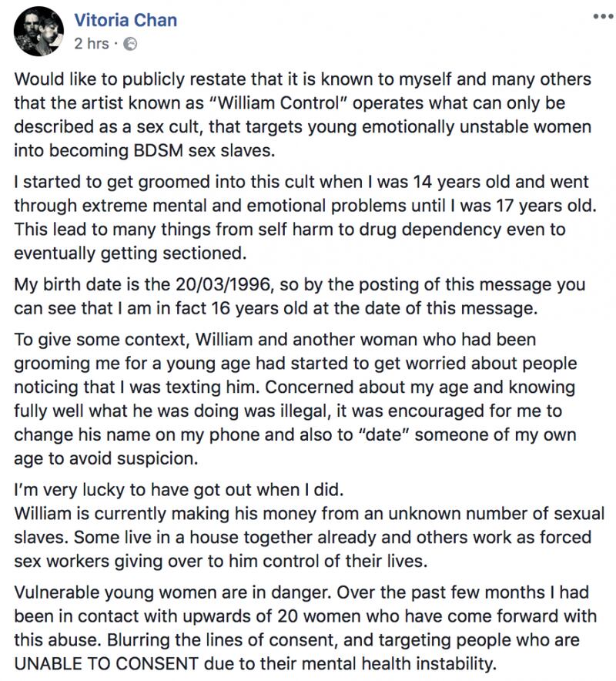Viewport: 616px width, 681px height.
Task: Open the post options three-dot menu
Action: (603, 17)
